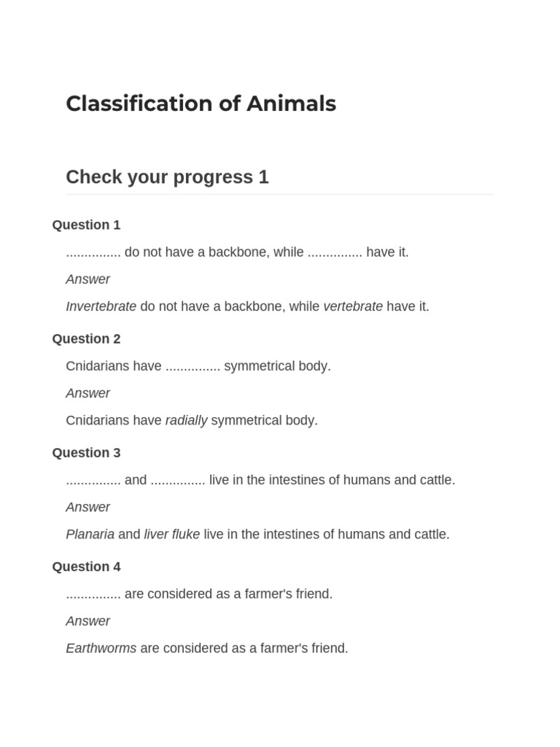Select the Check your progress 1 heading
The height and width of the screenshot is (747, 560).
pyautogui.click(x=167, y=177)
